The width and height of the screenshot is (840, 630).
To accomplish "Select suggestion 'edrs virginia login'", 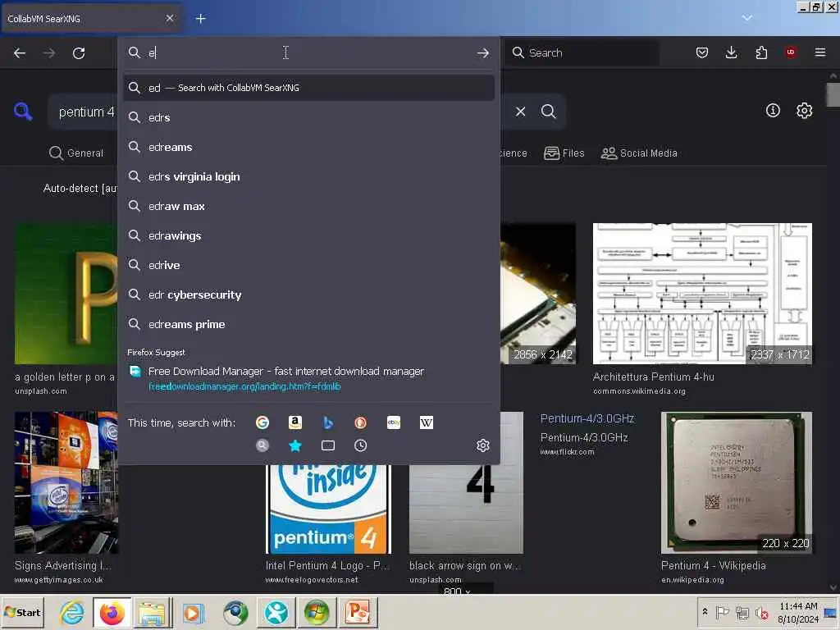I will 308,176.
